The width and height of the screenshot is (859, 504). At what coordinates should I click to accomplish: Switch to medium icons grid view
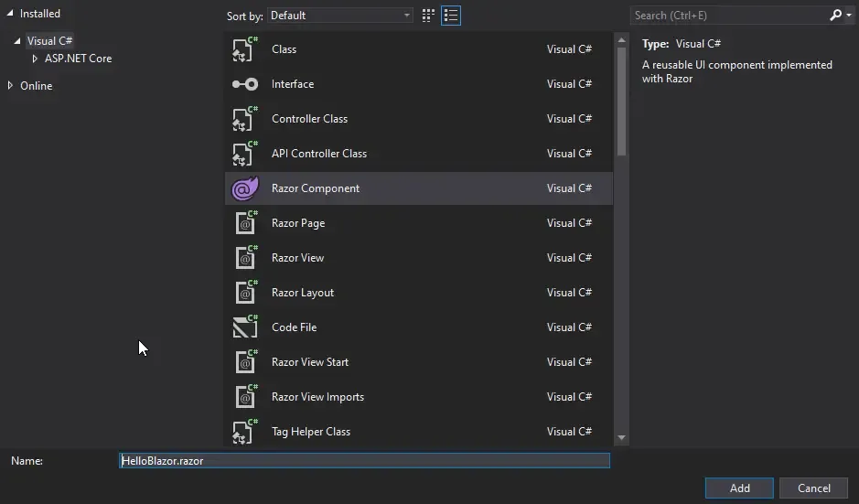[x=428, y=16]
